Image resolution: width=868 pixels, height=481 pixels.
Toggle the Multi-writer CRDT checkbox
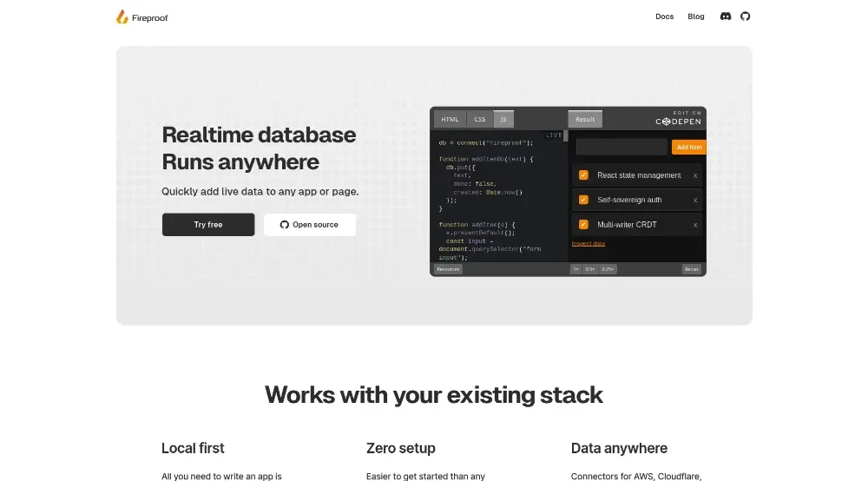pyautogui.click(x=583, y=225)
